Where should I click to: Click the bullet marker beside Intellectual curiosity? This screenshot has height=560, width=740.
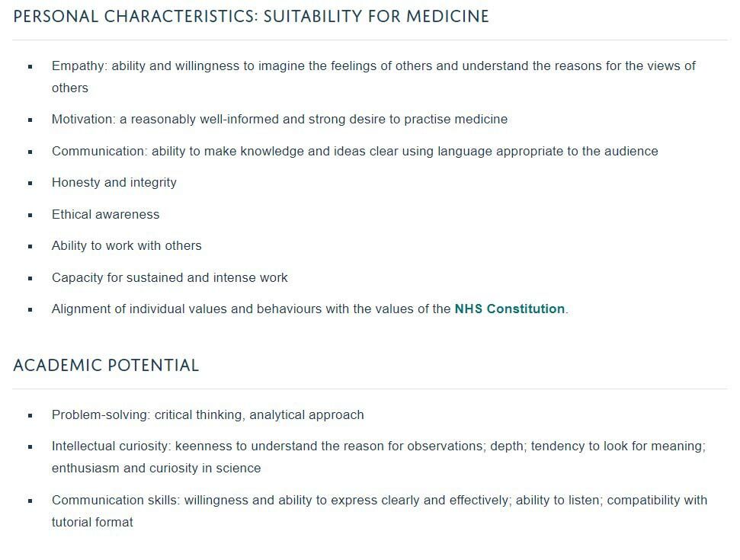point(30,447)
